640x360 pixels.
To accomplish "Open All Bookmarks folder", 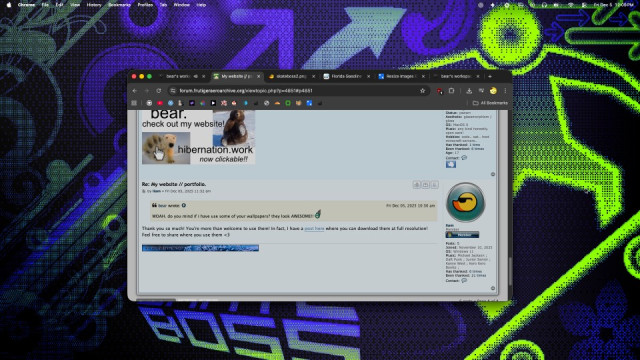I will [x=490, y=103].
